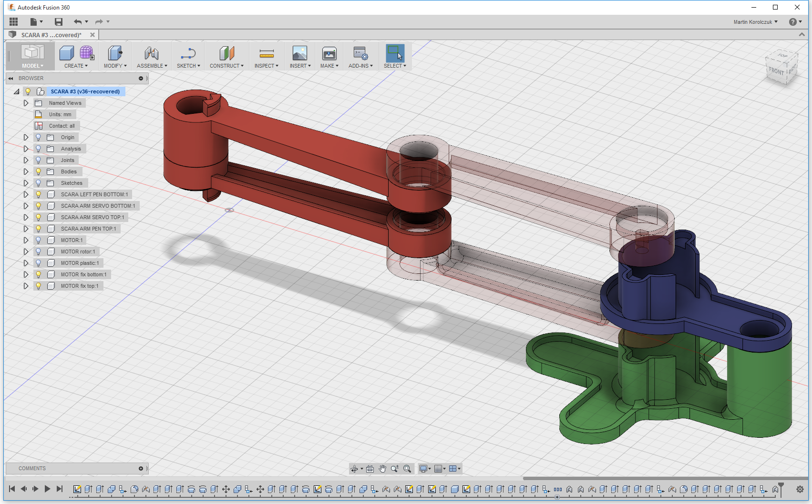
Task: Expand the Sketches folder in browser
Action: coord(26,183)
